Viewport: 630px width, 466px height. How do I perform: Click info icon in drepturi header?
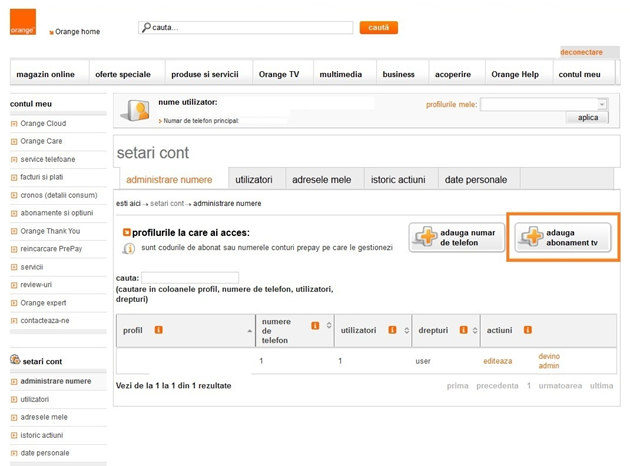(x=464, y=330)
